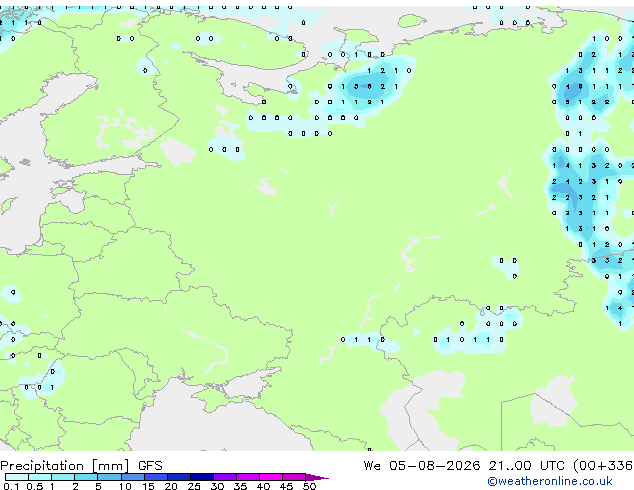The height and width of the screenshot is (490, 634).
Task: Click the '0.1' legend scale label
Action: (11, 486)
